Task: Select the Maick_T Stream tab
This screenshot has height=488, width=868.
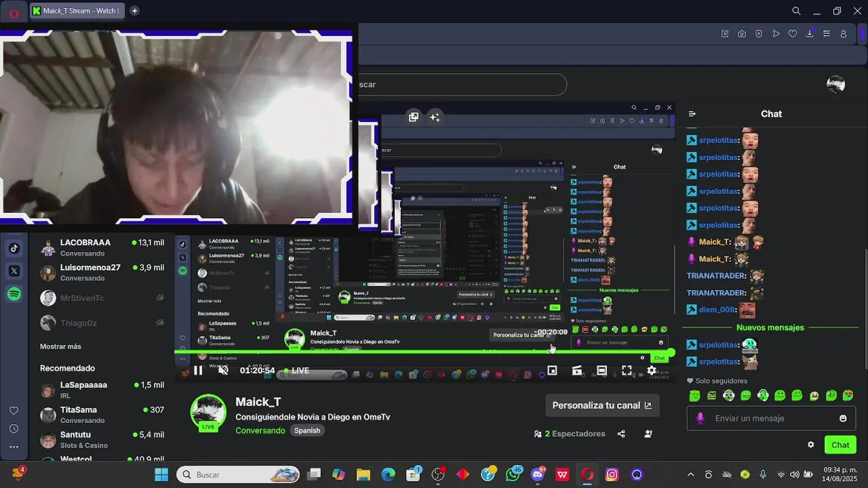Action: click(x=77, y=11)
